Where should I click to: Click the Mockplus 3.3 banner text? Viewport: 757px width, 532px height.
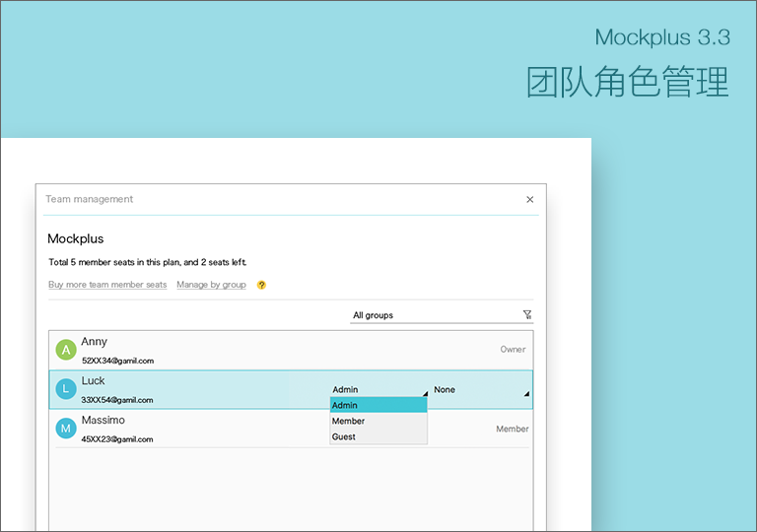[662, 37]
